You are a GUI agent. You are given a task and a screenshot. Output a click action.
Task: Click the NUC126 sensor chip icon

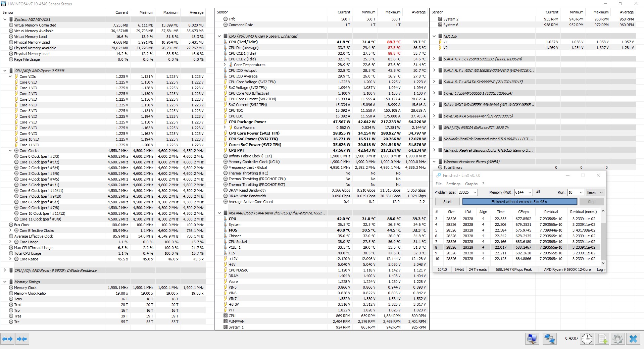(x=440, y=36)
